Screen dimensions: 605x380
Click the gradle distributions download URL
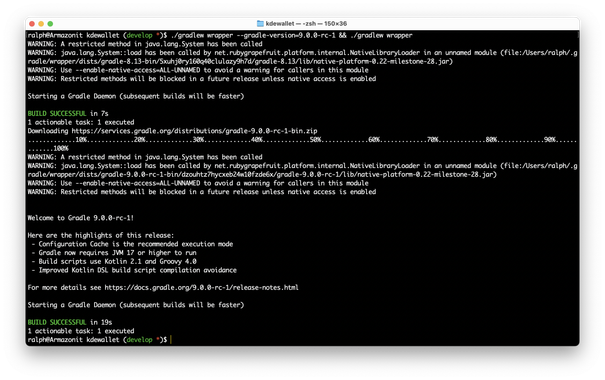194,131
